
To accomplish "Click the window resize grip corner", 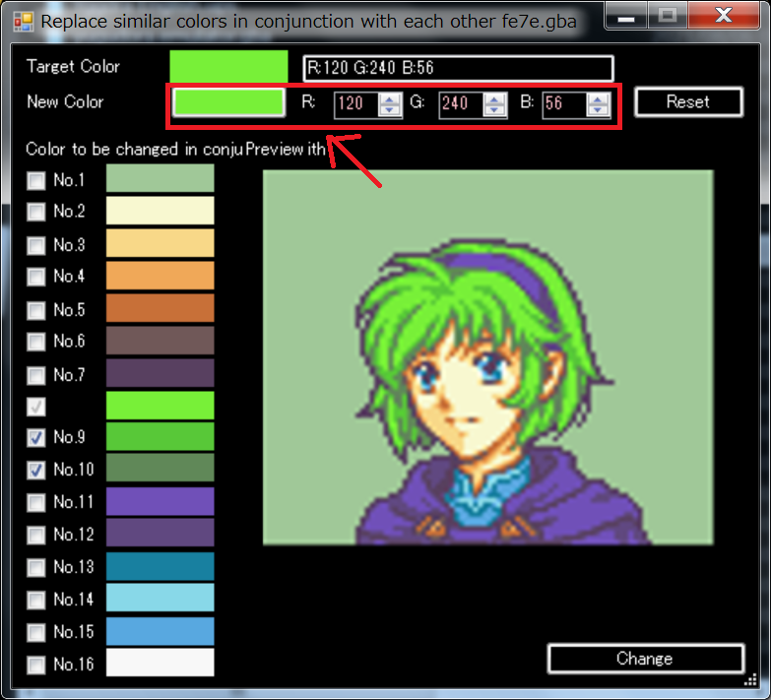I will point(750,680).
